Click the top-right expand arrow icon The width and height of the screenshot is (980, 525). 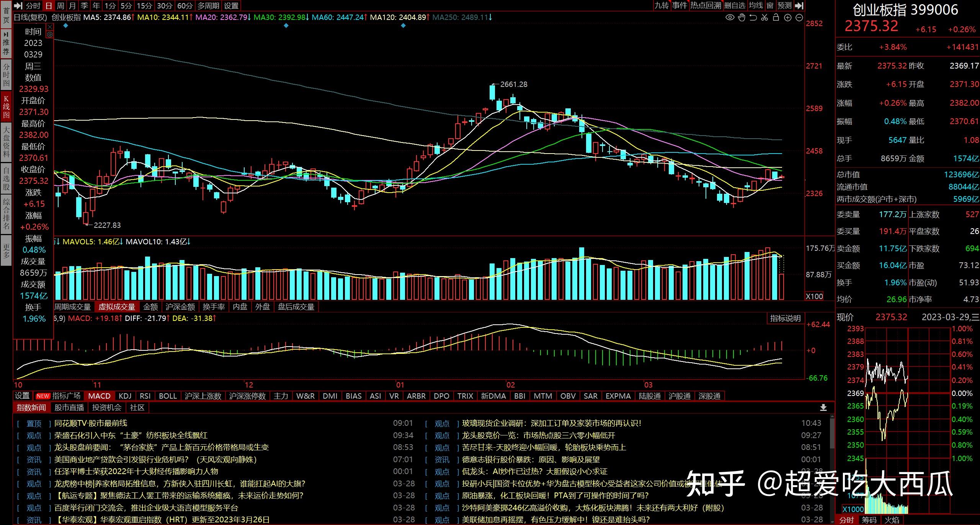pyautogui.click(x=799, y=6)
